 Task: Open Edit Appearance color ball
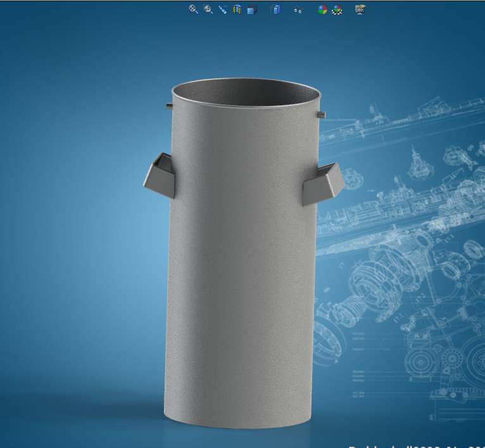coord(322,10)
